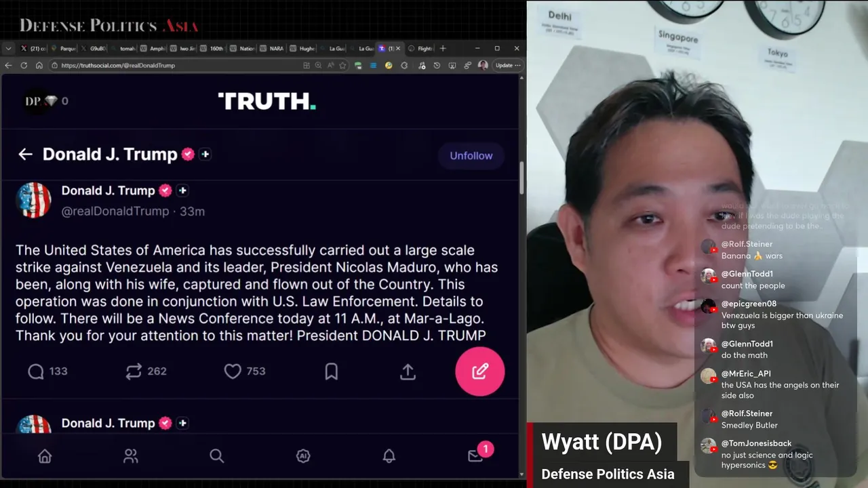Like the Venezuela strike post

[233, 371]
